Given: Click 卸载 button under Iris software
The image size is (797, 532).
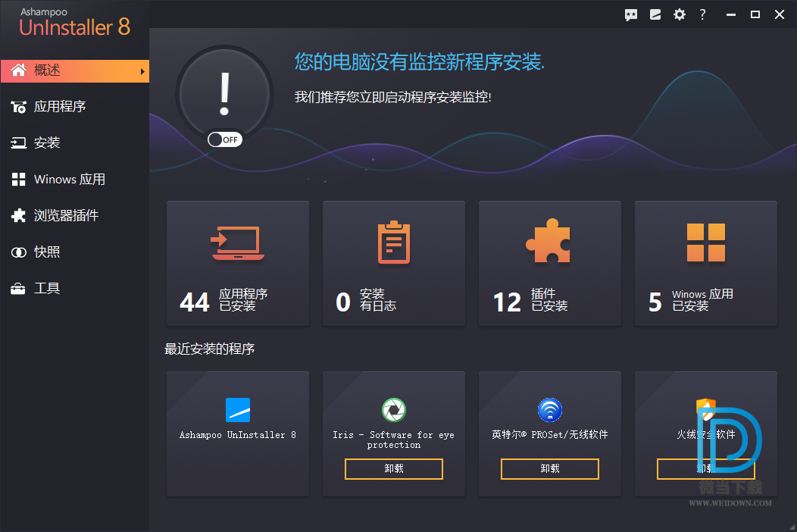Looking at the screenshot, I should pos(394,469).
